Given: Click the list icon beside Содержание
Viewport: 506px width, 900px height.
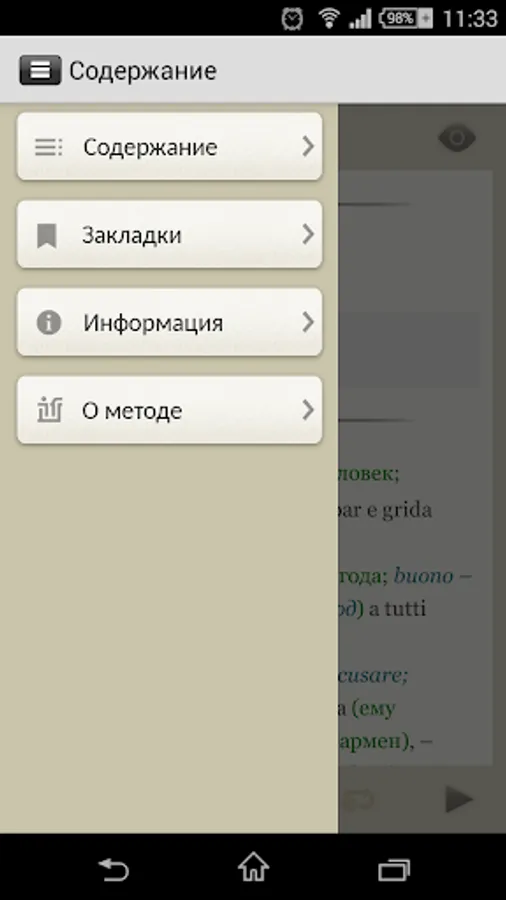Looking at the screenshot, I should coord(49,148).
